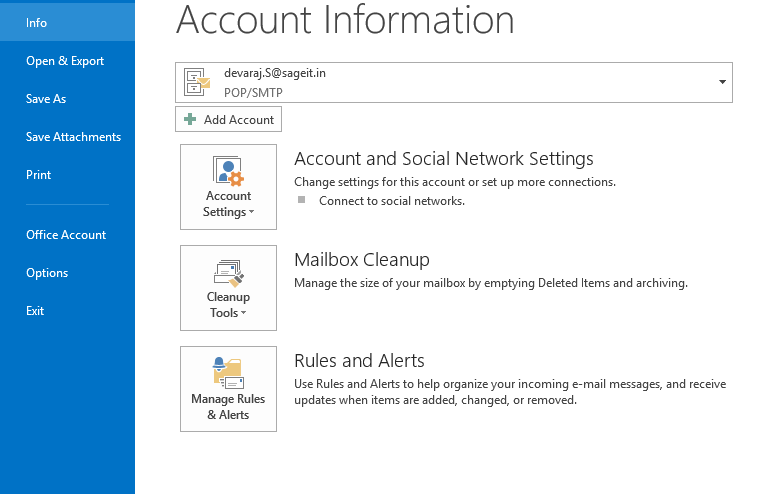Click the square bullet before Connect to social networks

(301, 200)
